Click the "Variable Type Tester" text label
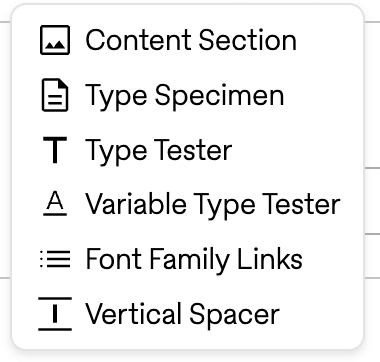Viewport: 380px width, 362px height. pyautogui.click(x=213, y=206)
